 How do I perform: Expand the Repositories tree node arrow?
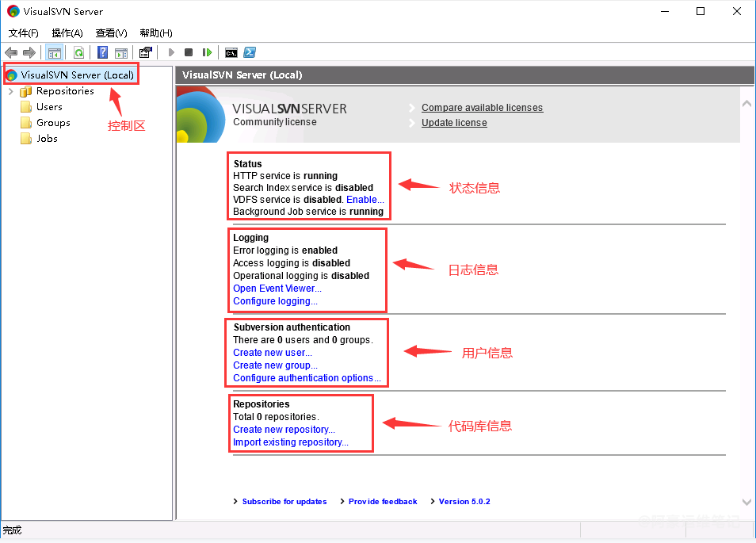click(10, 91)
